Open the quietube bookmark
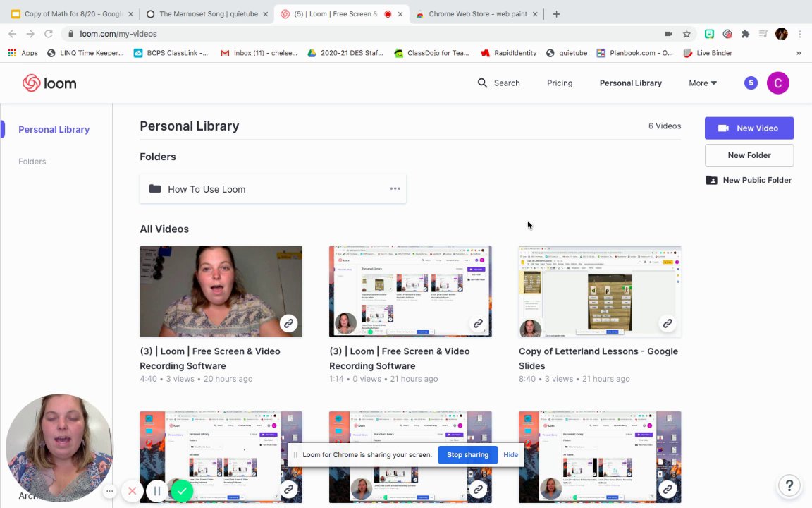This screenshot has width=812, height=508. click(567, 53)
